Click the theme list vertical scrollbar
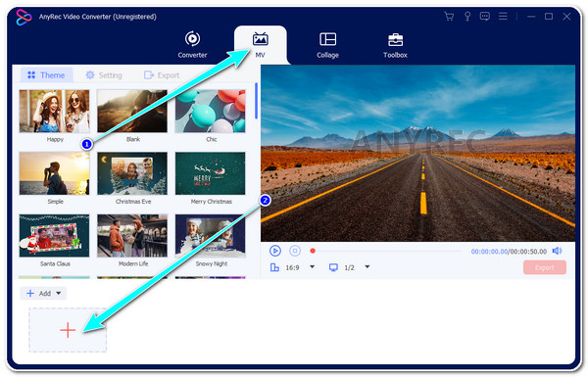This screenshot has width=588, height=377. pyautogui.click(x=256, y=101)
